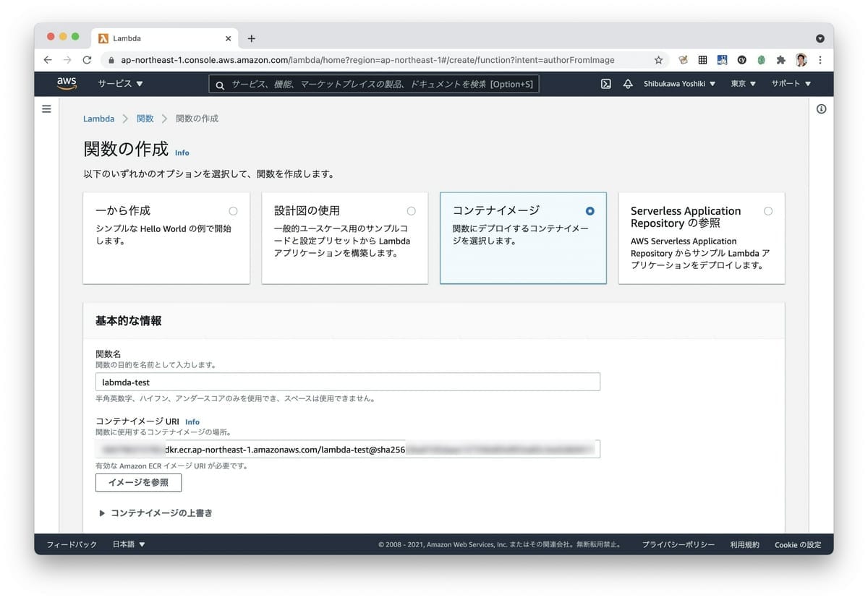
Task: Go back in browser history
Action: point(48,60)
